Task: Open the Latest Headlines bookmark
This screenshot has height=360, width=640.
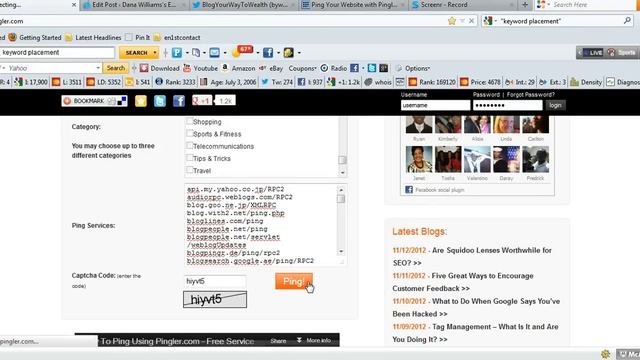Action: [93, 38]
